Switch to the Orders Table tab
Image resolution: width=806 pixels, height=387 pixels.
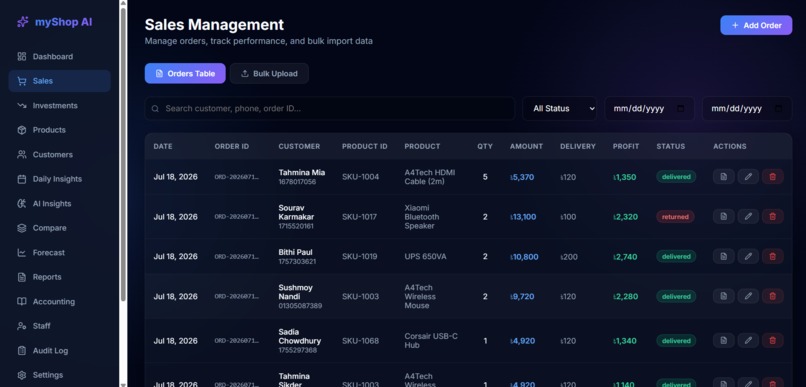click(185, 73)
